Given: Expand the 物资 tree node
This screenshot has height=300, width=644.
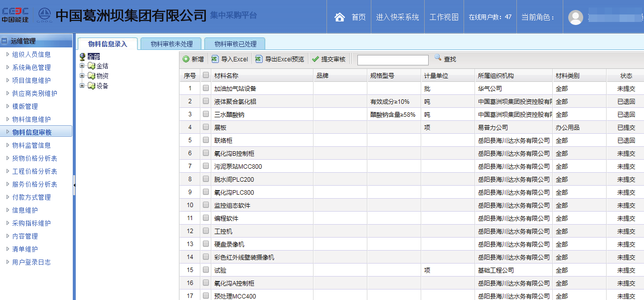Looking at the screenshot, I should pos(82,76).
